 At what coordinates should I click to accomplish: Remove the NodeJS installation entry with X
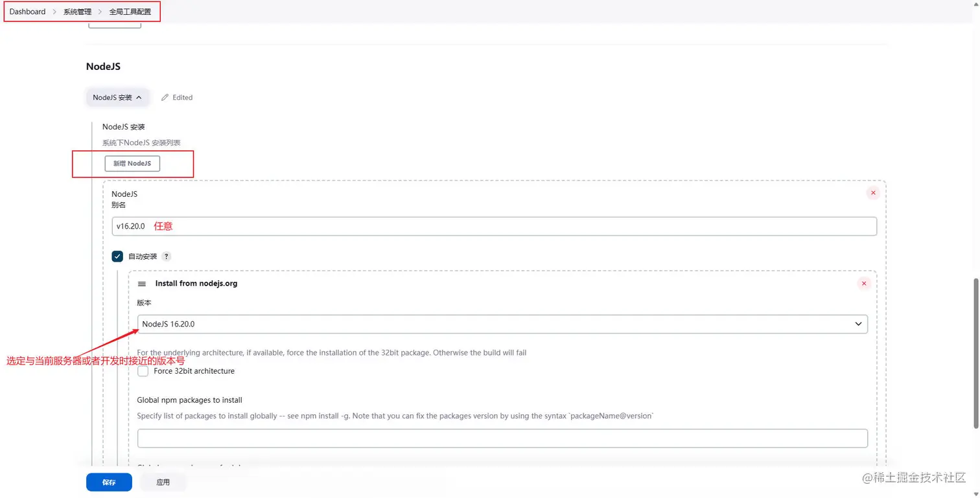[873, 193]
